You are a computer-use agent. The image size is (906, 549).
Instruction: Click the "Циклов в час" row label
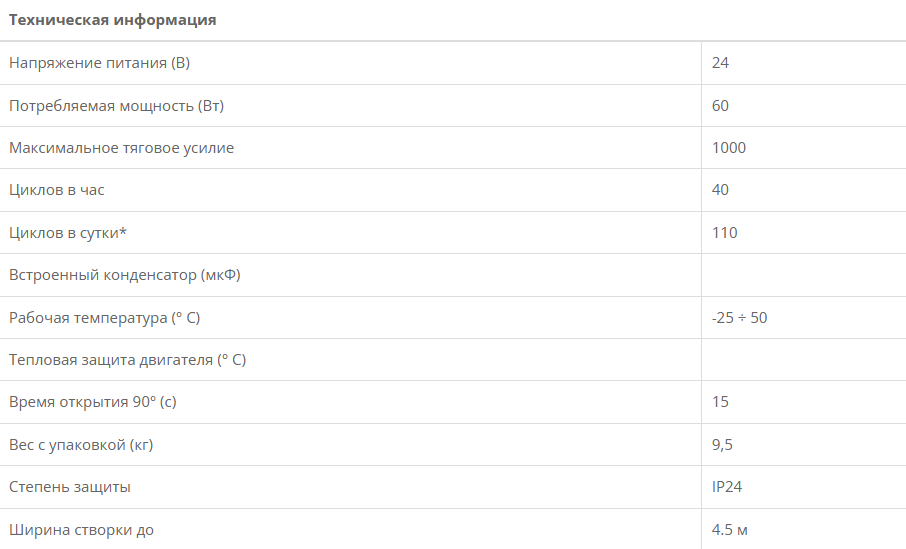click(57, 190)
